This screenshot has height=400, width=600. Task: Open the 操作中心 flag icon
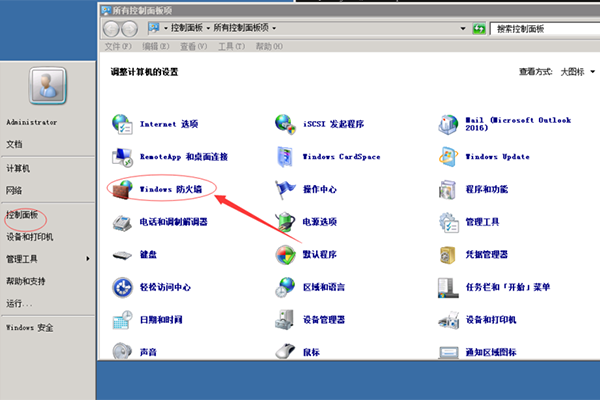[285, 189]
